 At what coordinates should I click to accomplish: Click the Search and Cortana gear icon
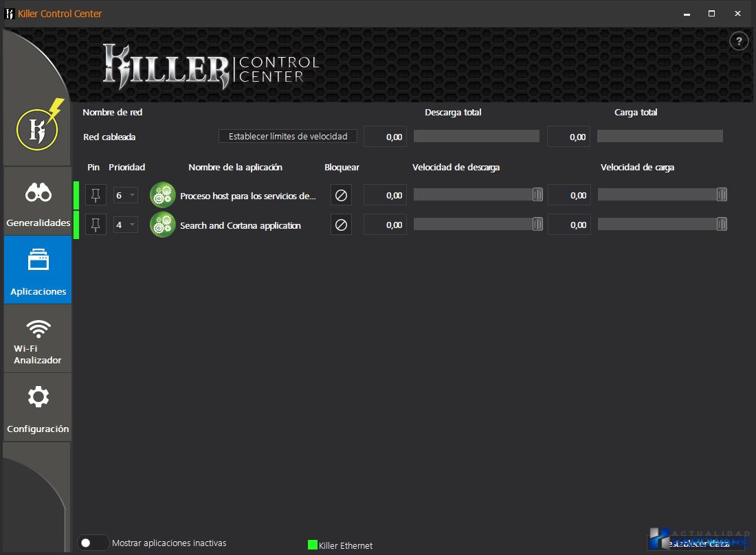[163, 225]
